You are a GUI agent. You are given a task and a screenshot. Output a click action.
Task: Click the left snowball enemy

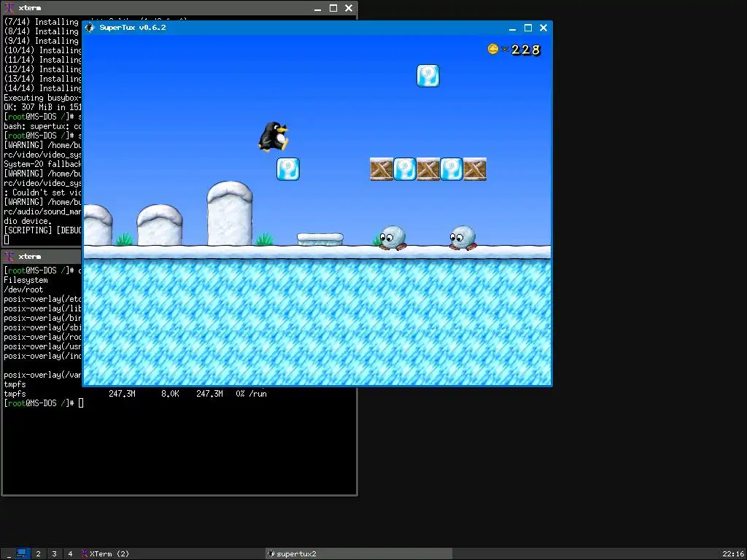click(x=392, y=238)
